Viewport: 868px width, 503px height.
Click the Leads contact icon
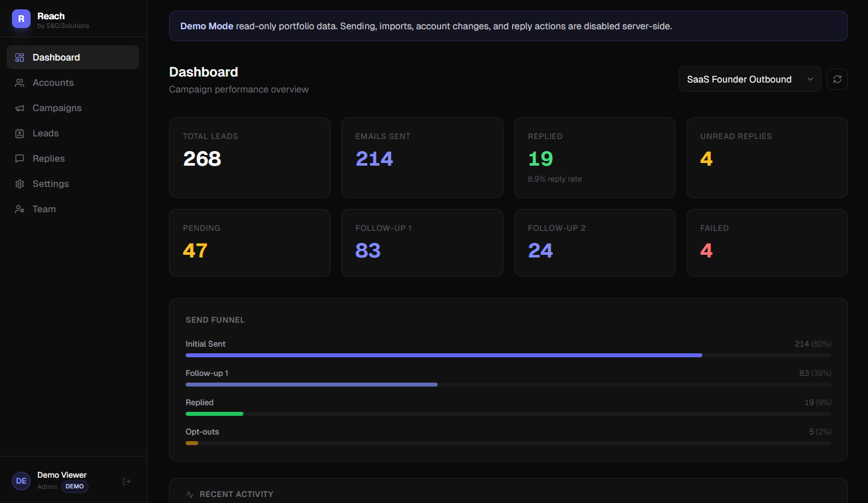(19, 133)
